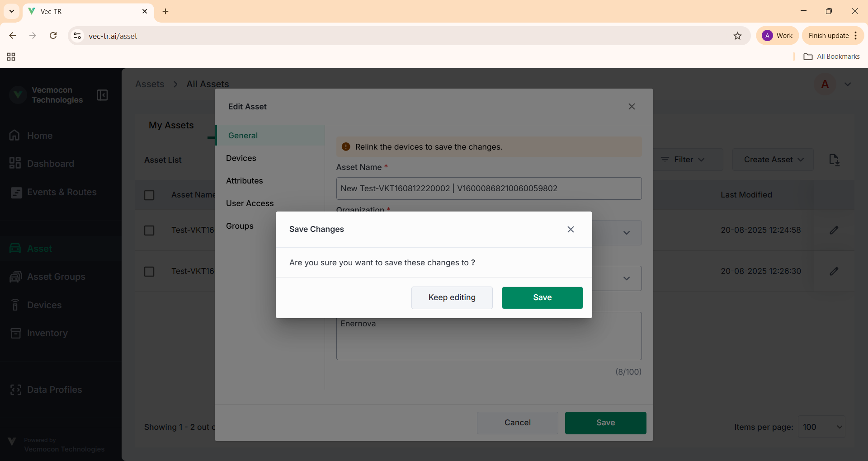Check the first Test-VKT16 row checkbox
Viewport: 868px width, 461px height.
click(149, 230)
